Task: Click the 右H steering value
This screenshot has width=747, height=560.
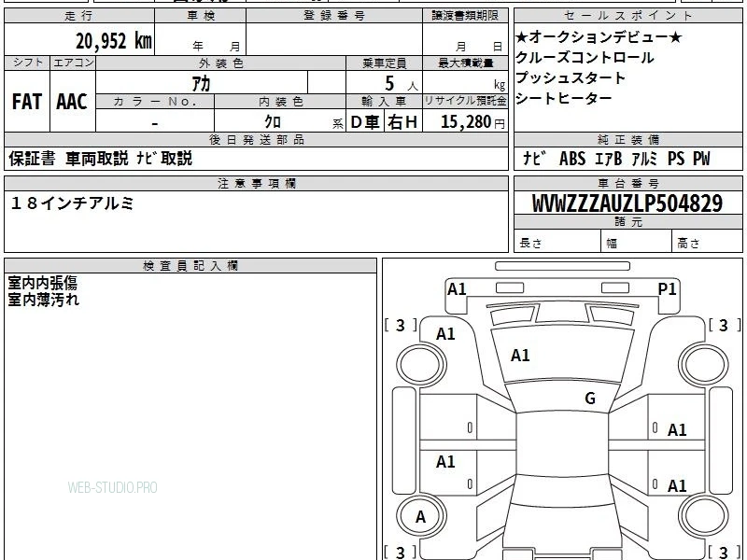Action: point(402,122)
